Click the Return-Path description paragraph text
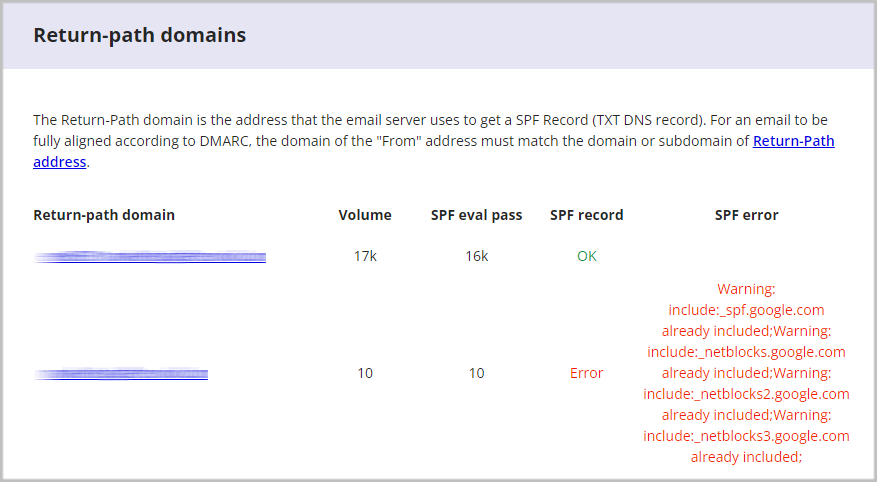This screenshot has width=877, height=482. [400, 120]
